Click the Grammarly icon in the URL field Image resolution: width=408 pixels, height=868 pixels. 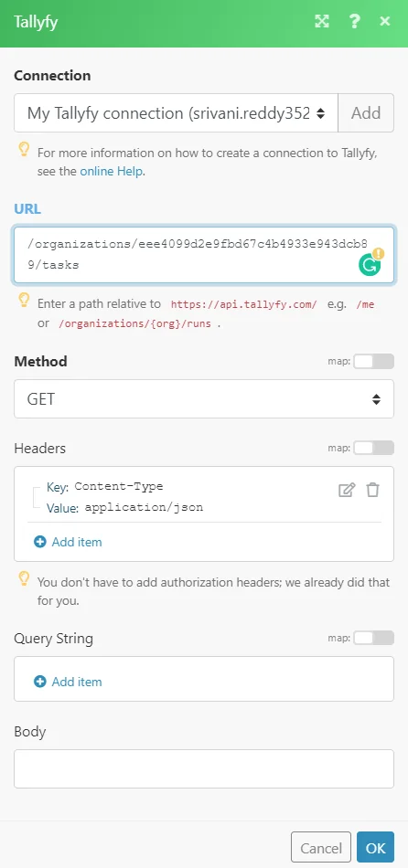(x=370, y=263)
